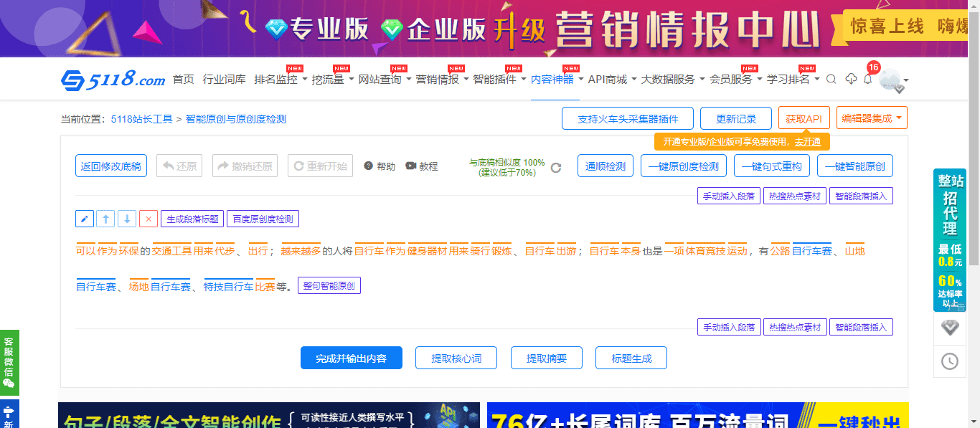Click 提取摘要 button

coord(547,358)
